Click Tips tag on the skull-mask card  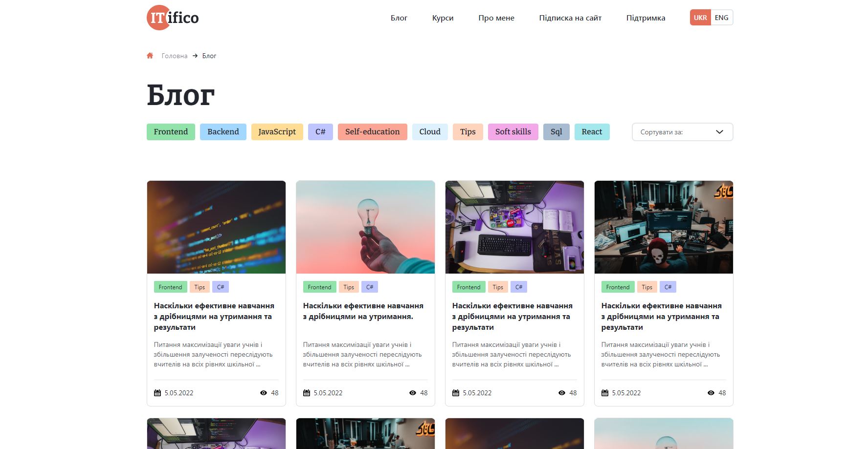(647, 287)
